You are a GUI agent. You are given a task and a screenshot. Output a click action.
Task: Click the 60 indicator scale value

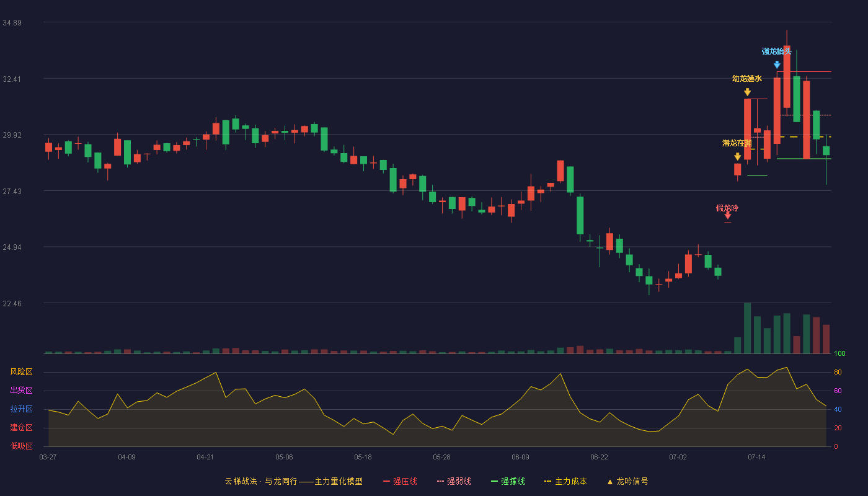[x=837, y=391]
